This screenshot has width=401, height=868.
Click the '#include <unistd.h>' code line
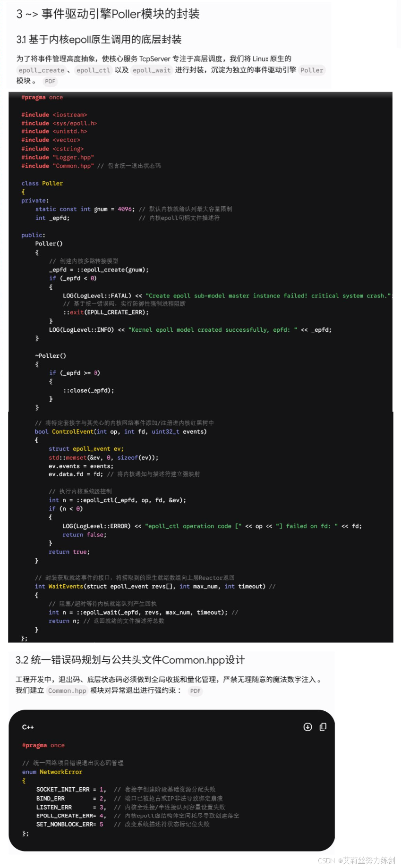[x=54, y=131]
